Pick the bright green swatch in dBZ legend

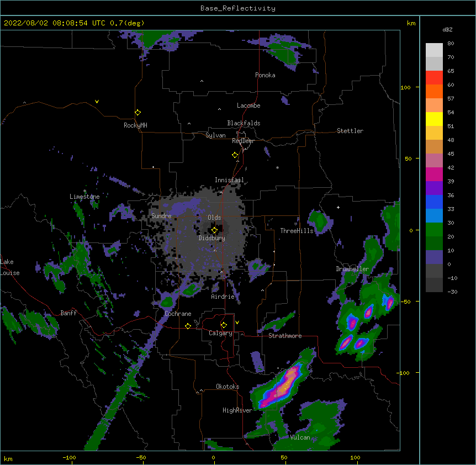pyautogui.click(x=434, y=230)
